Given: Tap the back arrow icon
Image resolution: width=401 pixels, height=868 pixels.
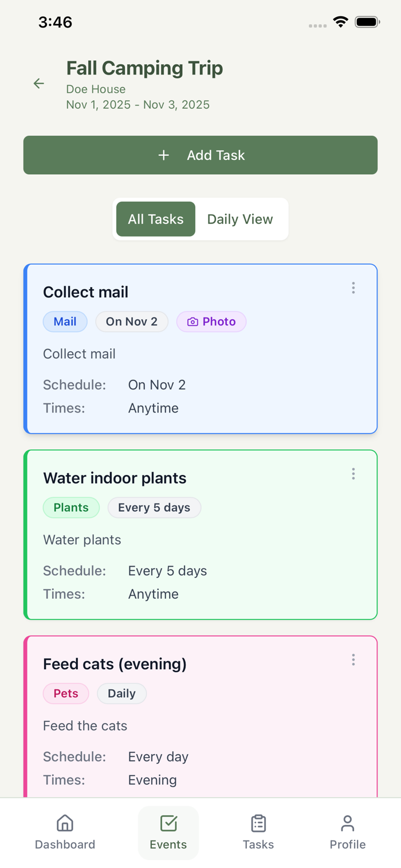Looking at the screenshot, I should pos(39,84).
